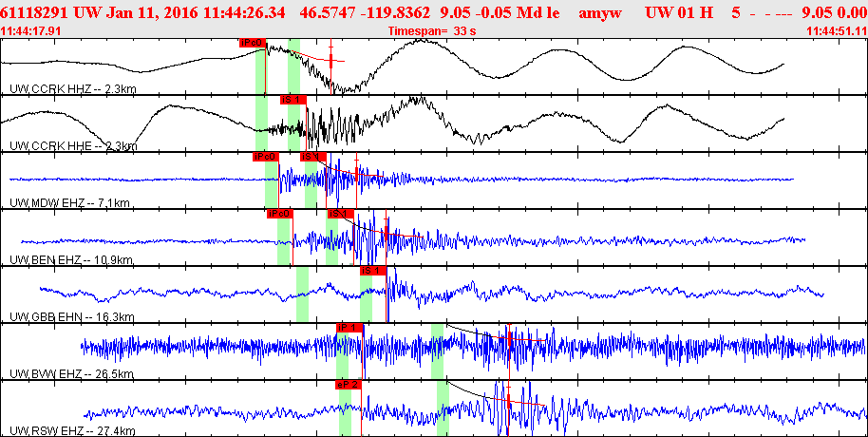Screen dimensions: 868x437
Task: Click the end time 11:44:51.11
Action: coord(837,31)
